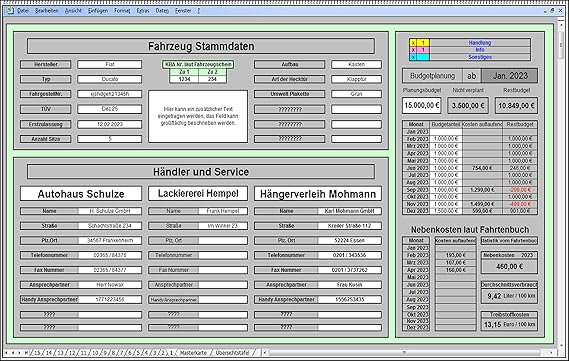This screenshot has width=569, height=361.
Task: Click the Sonstiges link button
Action: [x=479, y=57]
